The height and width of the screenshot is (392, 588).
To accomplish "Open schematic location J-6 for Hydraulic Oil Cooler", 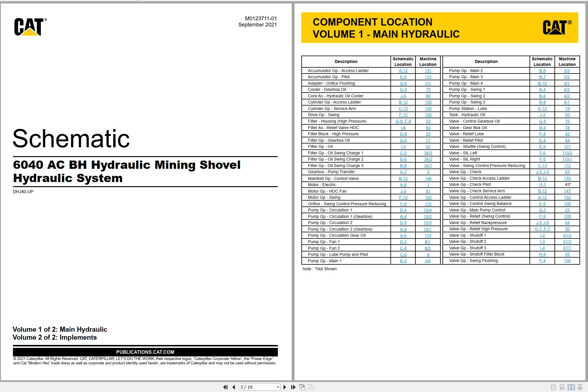I will pyautogui.click(x=403, y=96).
